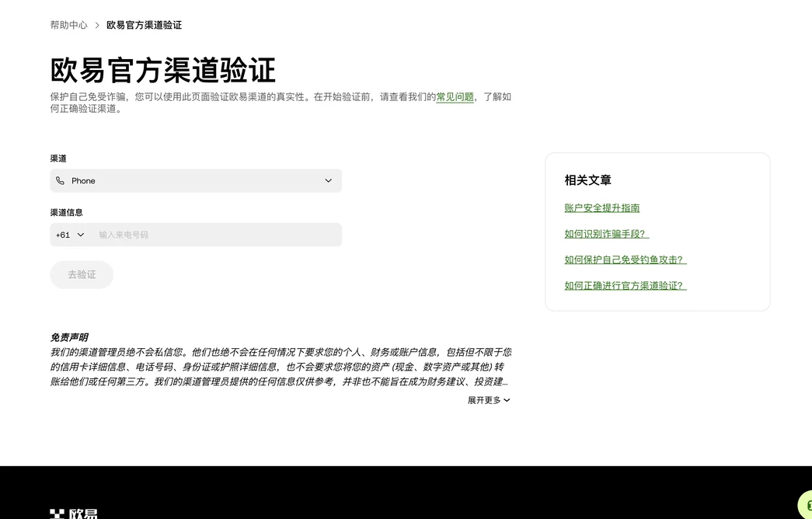Viewport: 812px width, 519px height.
Task: Click the 欧易官方渠道验证 breadcrumb text
Action: (144, 25)
